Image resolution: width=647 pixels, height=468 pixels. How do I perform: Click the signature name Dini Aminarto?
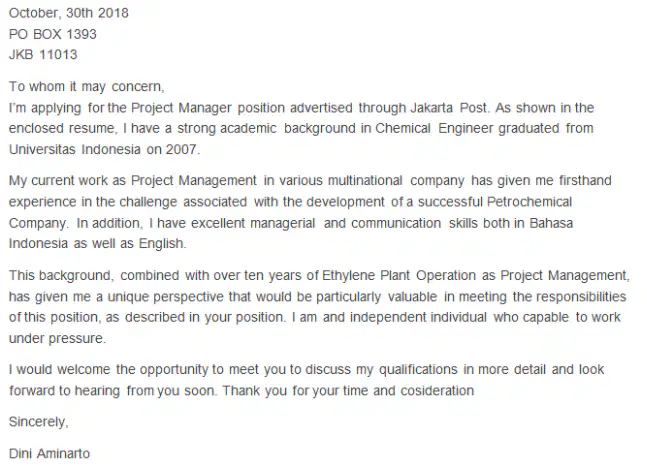pyautogui.click(x=49, y=454)
